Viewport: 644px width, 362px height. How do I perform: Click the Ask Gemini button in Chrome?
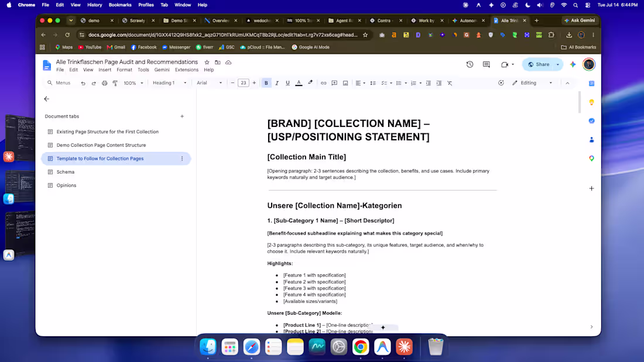pyautogui.click(x=580, y=20)
